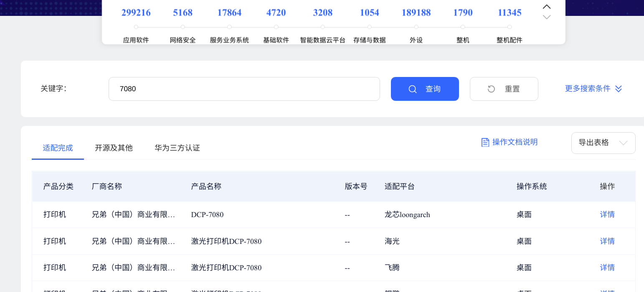The image size is (644, 292).
Task: Click the 版本号 column header
Action: (356, 187)
